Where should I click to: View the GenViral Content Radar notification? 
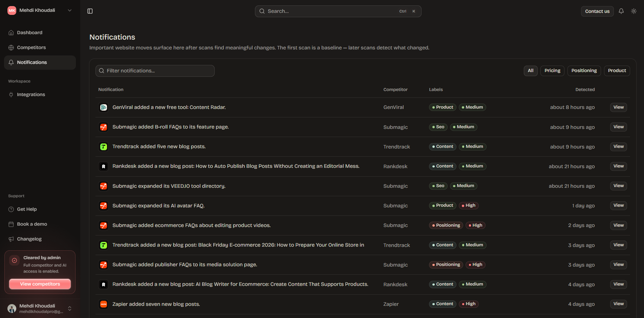tap(618, 107)
